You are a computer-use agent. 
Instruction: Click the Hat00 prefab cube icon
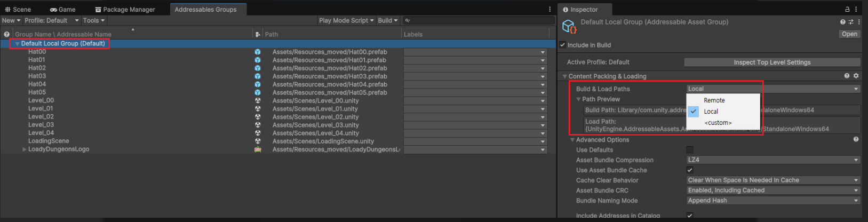tap(258, 52)
